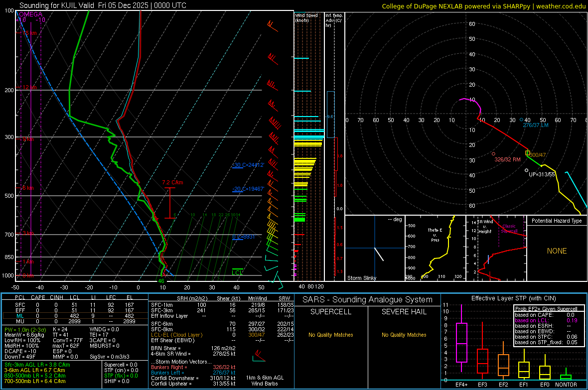Click the DCAPE = -10 value

coord(20,351)
